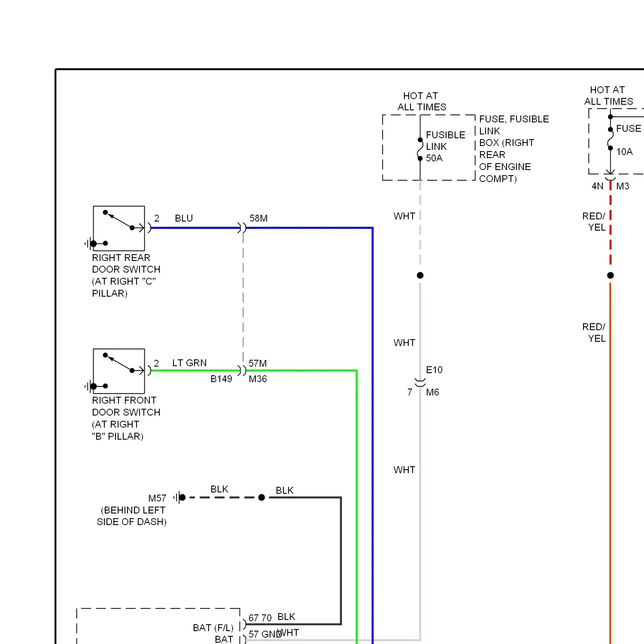
Task: Click the Right Rear Door Switch symbol
Action: click(x=119, y=228)
